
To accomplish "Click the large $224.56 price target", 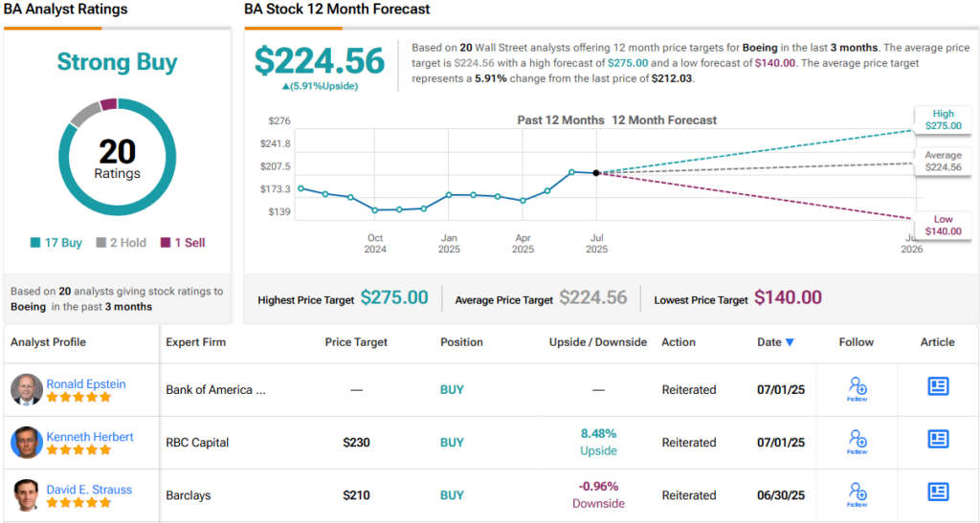I will pos(320,60).
